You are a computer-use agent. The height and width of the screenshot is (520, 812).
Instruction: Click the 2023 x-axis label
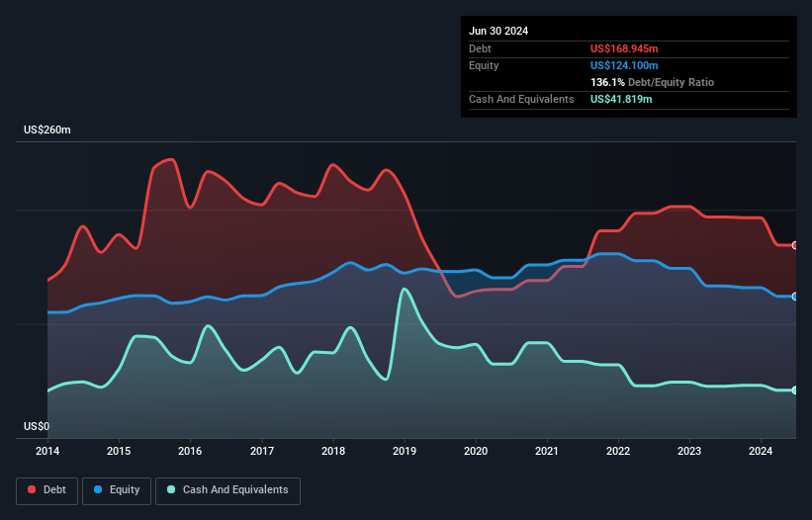(689, 451)
